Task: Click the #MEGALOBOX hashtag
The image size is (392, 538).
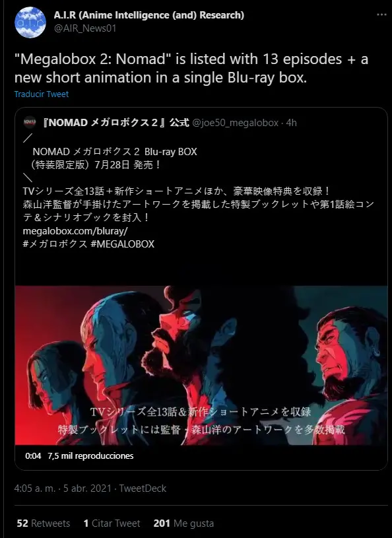Action: click(123, 244)
